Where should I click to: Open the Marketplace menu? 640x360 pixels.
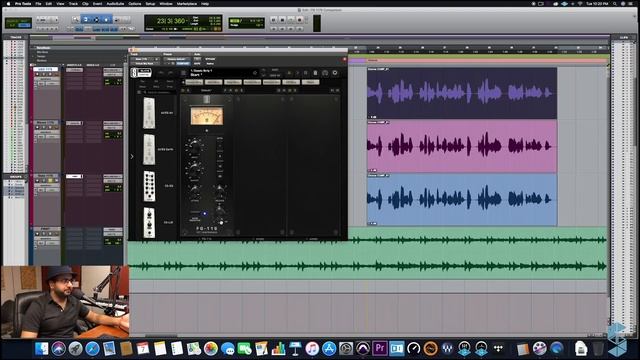pyautogui.click(x=187, y=4)
